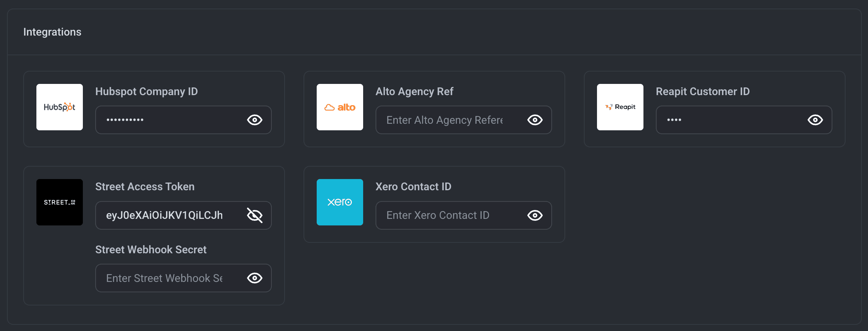Click the Street.co.uk black logo
Image resolution: width=868 pixels, height=331 pixels.
(59, 202)
